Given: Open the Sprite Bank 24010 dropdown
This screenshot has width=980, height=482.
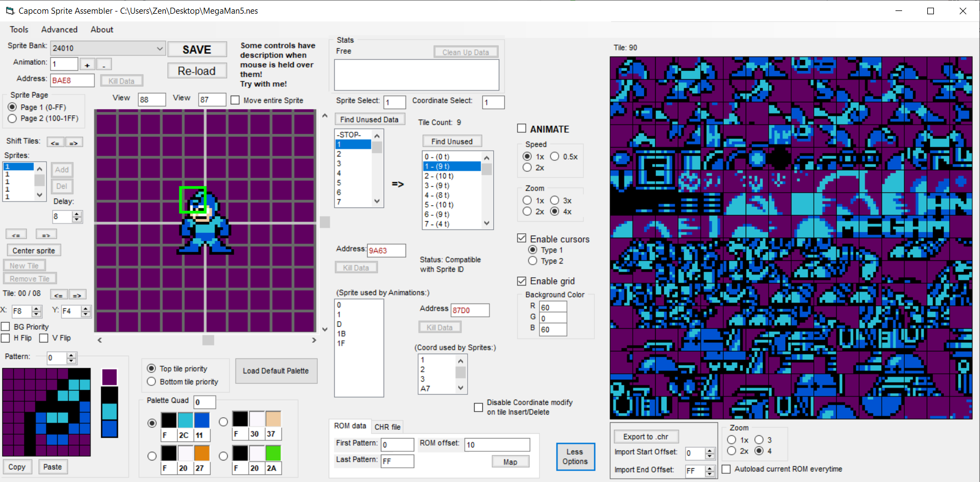Looking at the screenshot, I should pyautogui.click(x=159, y=48).
